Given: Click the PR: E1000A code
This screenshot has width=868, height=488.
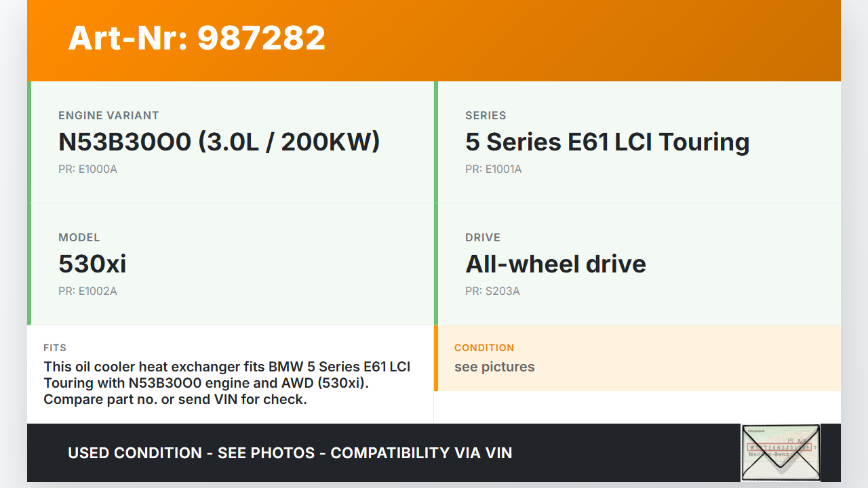Looking at the screenshot, I should [x=87, y=169].
